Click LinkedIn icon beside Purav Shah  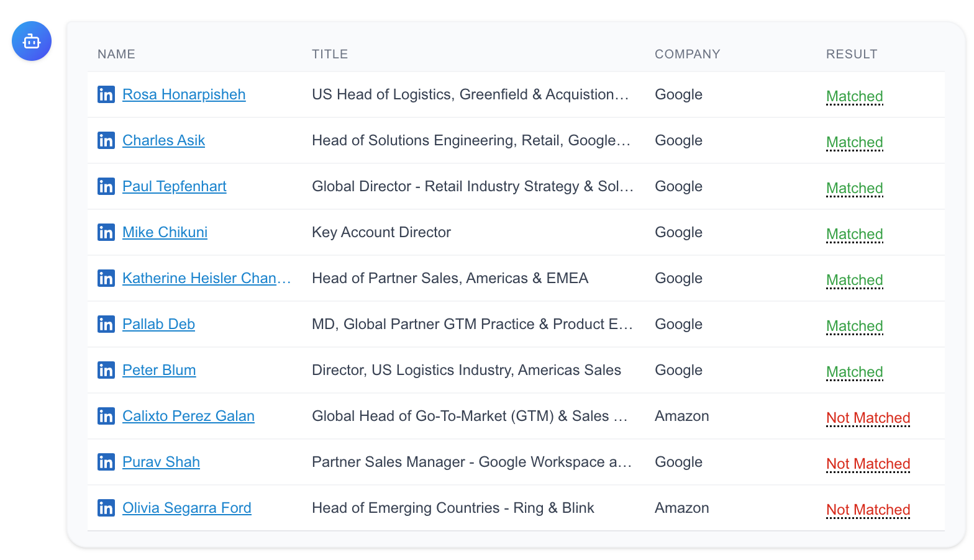click(106, 462)
